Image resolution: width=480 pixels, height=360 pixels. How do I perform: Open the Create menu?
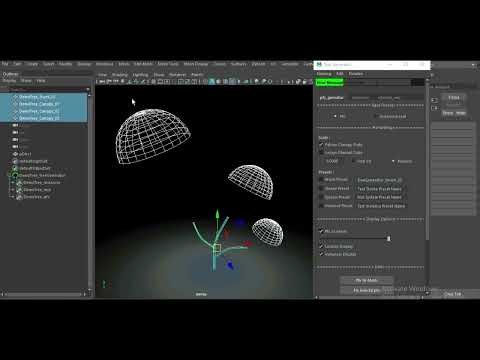pyautogui.click(x=32, y=64)
